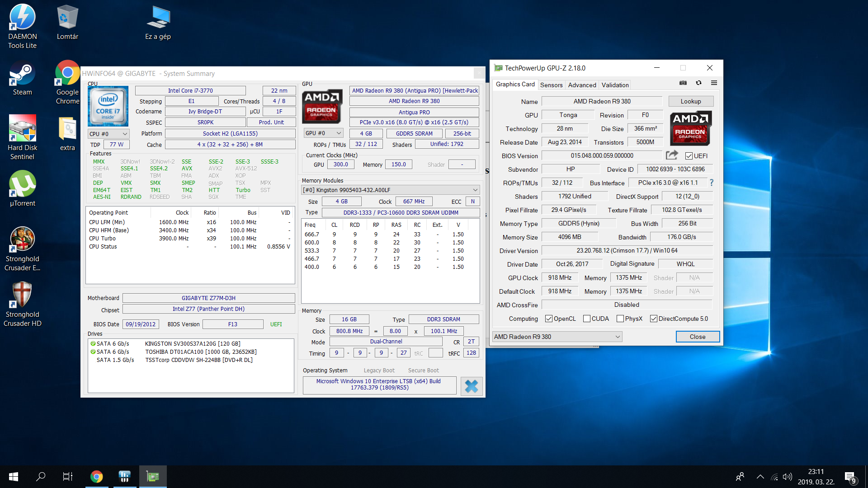Open DAEMON Tools Lite desktop icon

(x=22, y=26)
